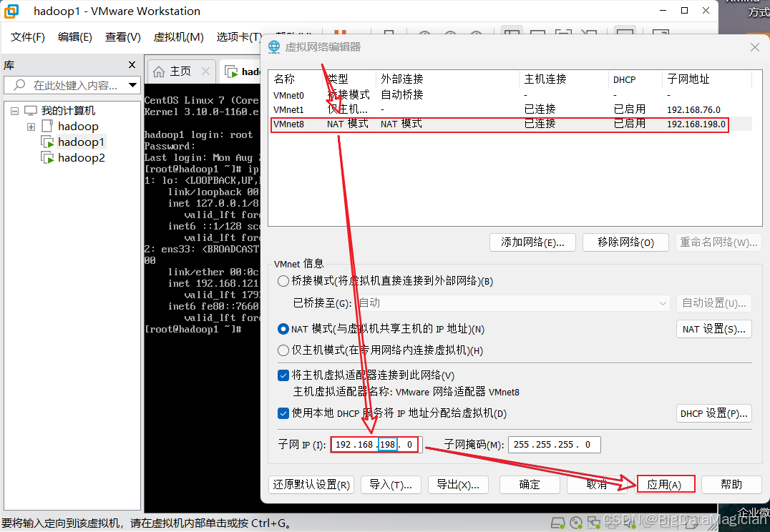
Task: Select NAT mode radio button
Action: (283, 329)
